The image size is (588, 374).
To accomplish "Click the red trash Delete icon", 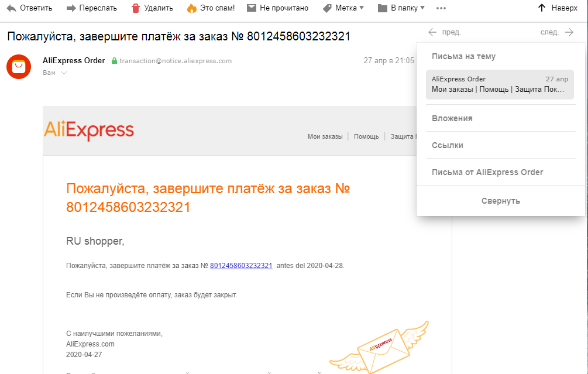I will pos(135,8).
